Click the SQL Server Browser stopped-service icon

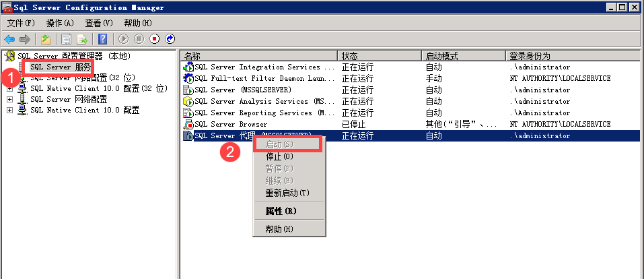188,124
